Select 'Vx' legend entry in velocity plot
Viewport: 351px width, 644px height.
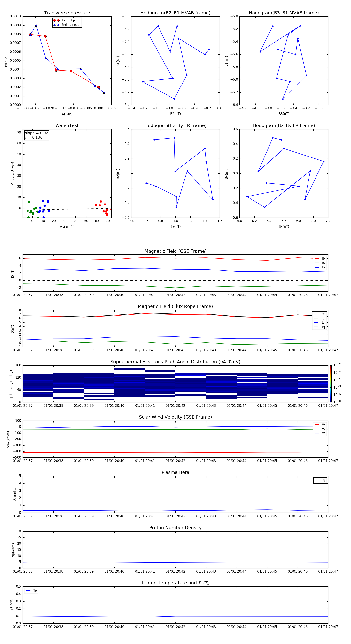point(320,424)
